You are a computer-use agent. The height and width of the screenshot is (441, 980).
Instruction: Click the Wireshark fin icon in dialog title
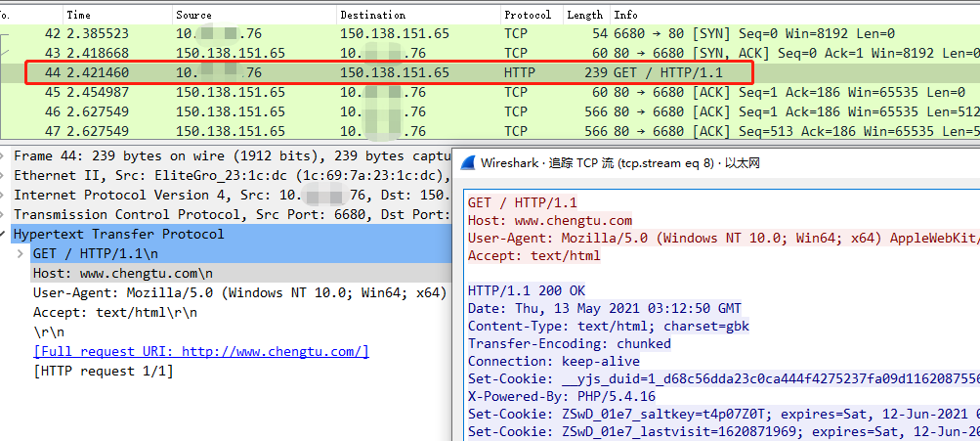click(x=468, y=163)
